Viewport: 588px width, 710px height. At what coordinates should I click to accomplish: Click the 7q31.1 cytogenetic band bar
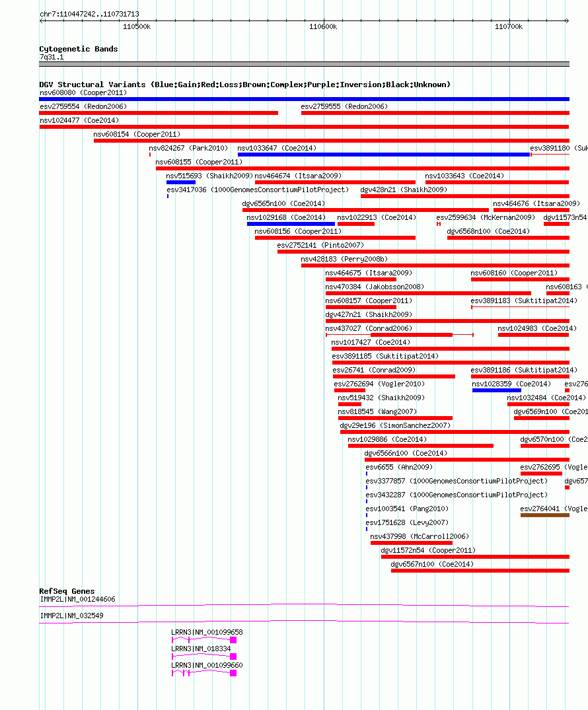[x=304, y=64]
